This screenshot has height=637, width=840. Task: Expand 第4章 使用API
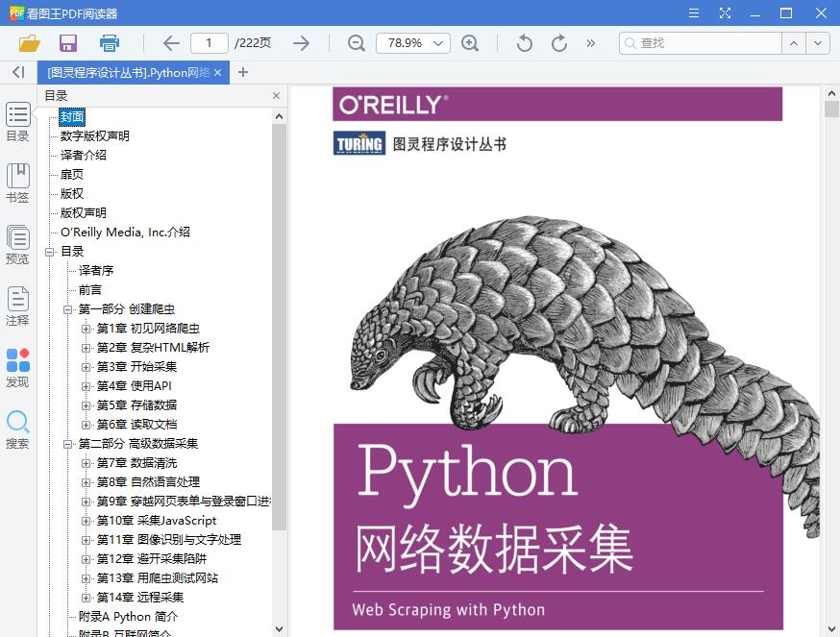pyautogui.click(x=86, y=386)
